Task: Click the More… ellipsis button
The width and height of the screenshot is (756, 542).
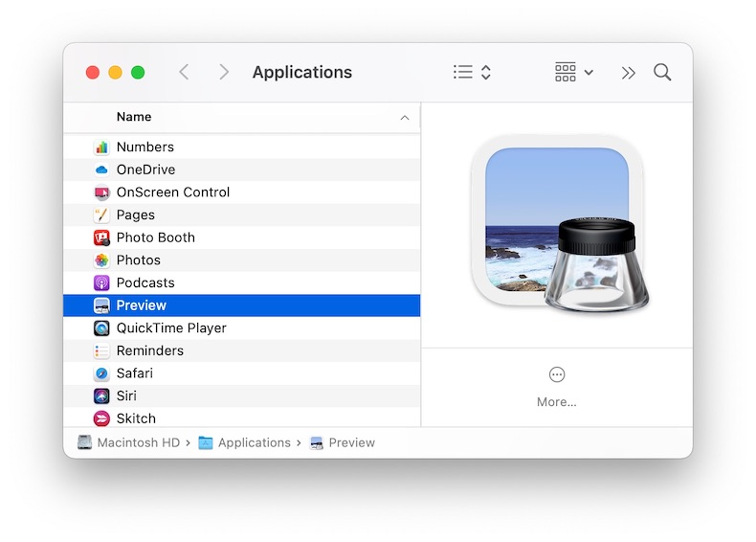Action: pos(556,374)
